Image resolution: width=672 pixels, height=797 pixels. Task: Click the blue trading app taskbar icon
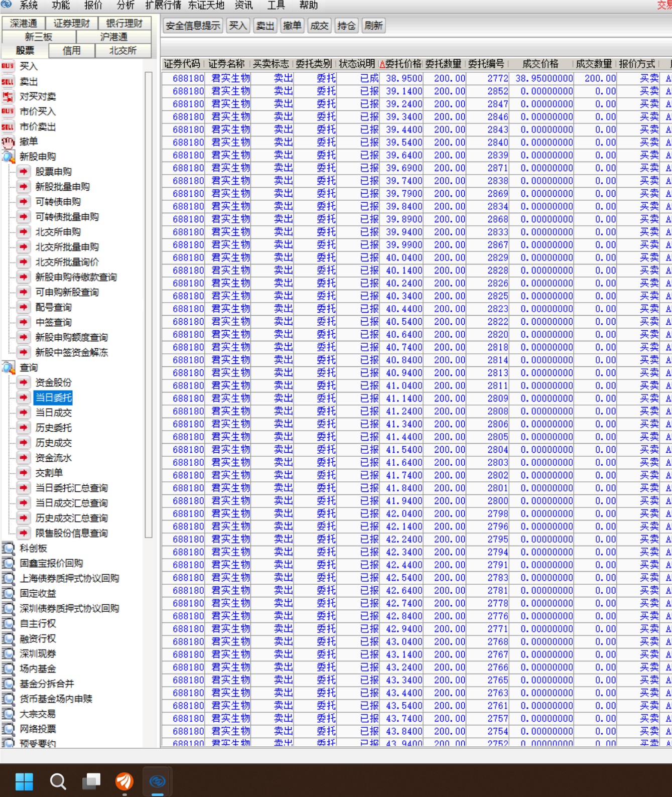tap(158, 781)
